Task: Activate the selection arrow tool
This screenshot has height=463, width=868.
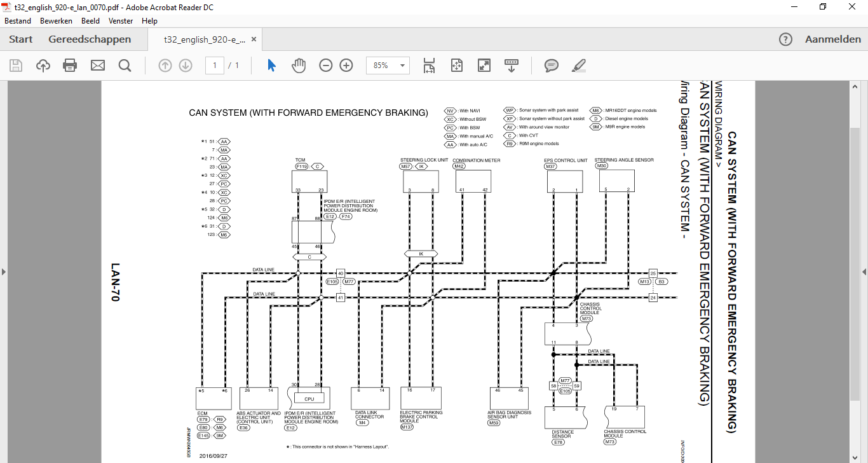Action: 271,66
